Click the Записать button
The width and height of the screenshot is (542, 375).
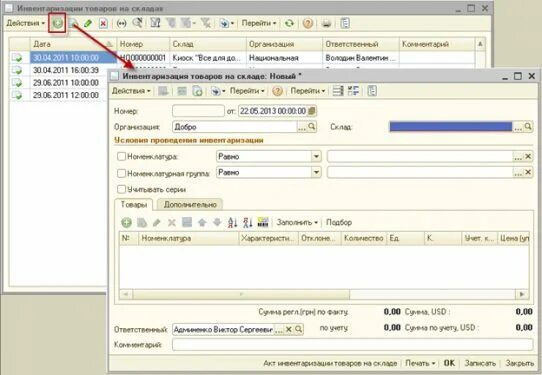[x=480, y=363]
